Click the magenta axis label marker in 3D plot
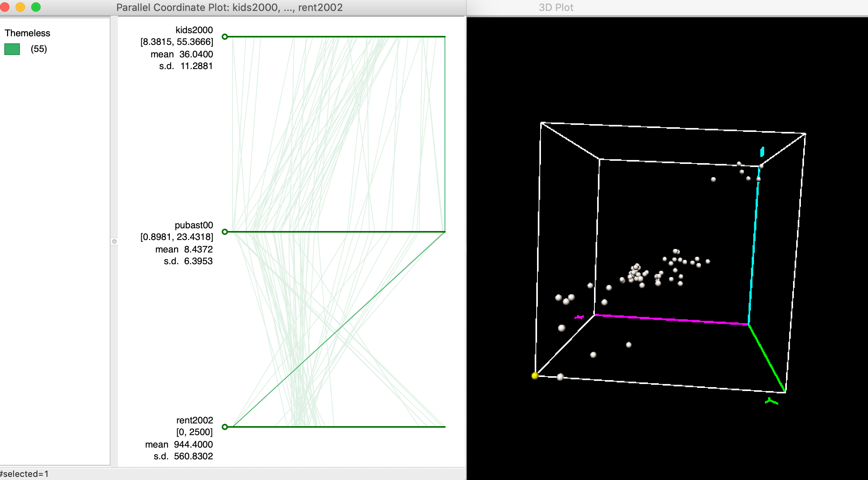This screenshot has height=480, width=868. [579, 317]
